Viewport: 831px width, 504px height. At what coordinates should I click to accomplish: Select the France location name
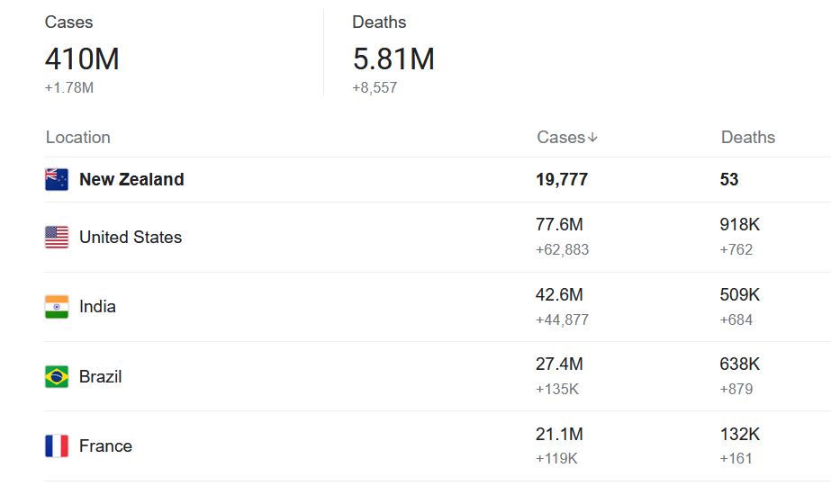(x=105, y=445)
